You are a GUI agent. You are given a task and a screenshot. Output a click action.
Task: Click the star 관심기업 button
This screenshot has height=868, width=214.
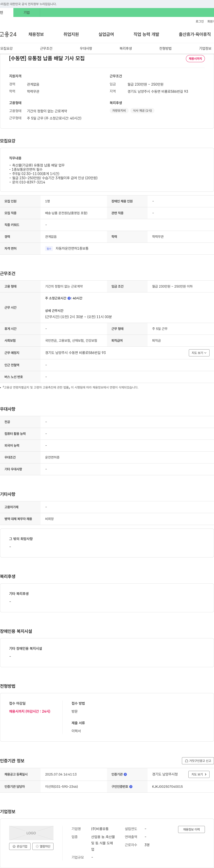[x=20, y=846]
